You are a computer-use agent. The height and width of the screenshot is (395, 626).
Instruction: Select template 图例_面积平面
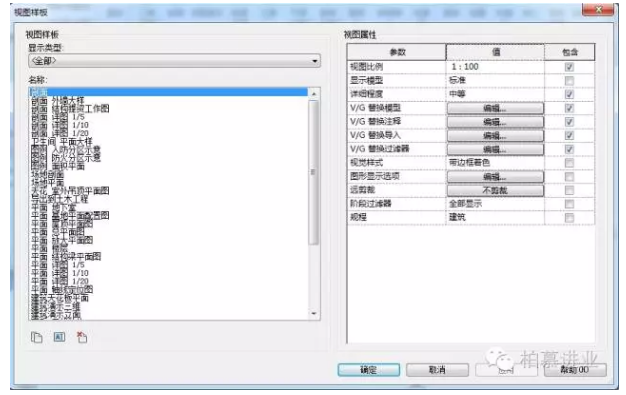57,166
